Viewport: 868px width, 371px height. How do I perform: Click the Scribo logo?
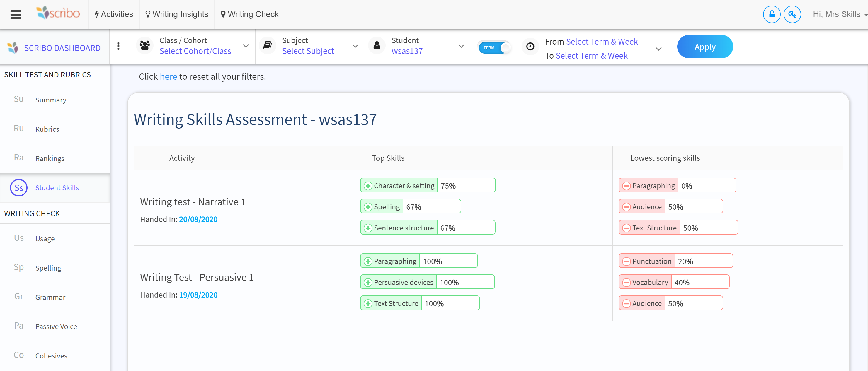(x=58, y=13)
